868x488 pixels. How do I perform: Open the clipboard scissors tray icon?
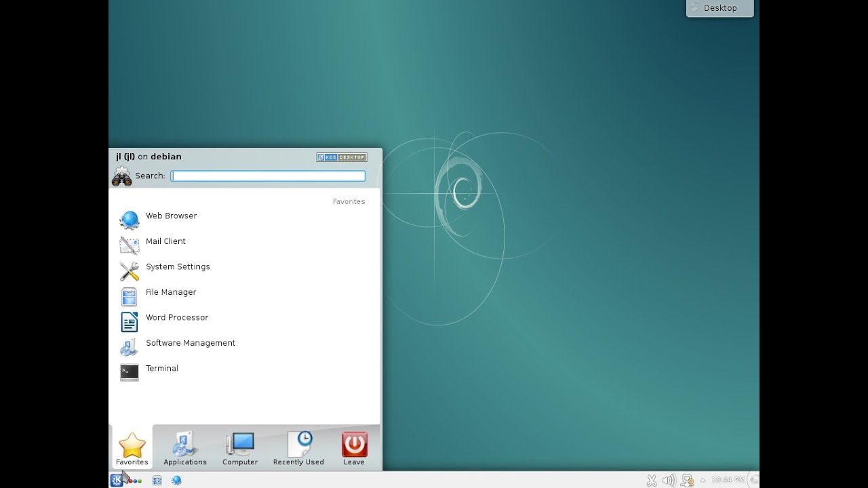(x=651, y=480)
